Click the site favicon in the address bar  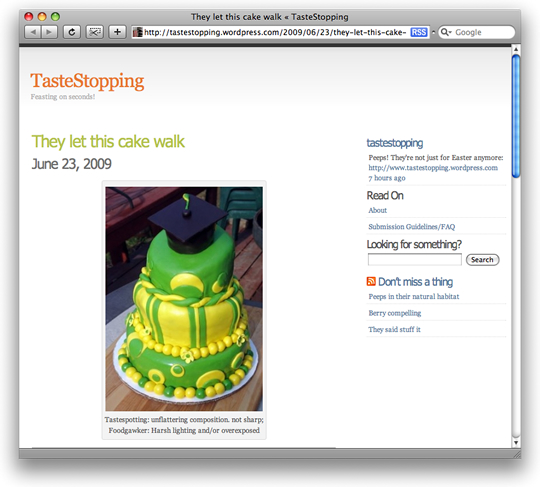(x=138, y=32)
